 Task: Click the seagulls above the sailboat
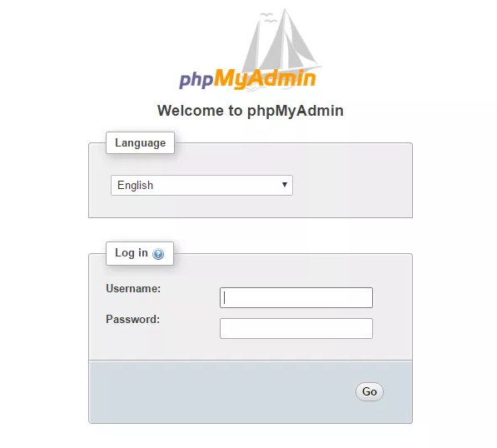(x=268, y=17)
